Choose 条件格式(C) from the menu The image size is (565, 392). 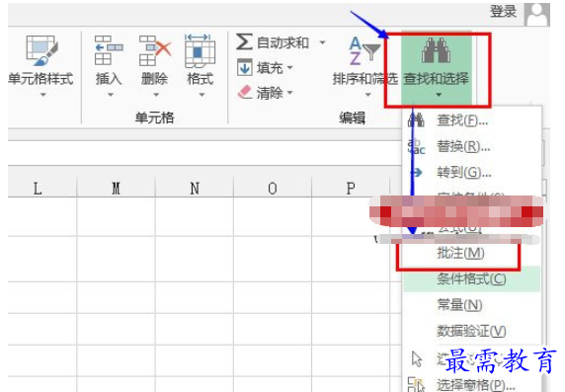coord(472,278)
